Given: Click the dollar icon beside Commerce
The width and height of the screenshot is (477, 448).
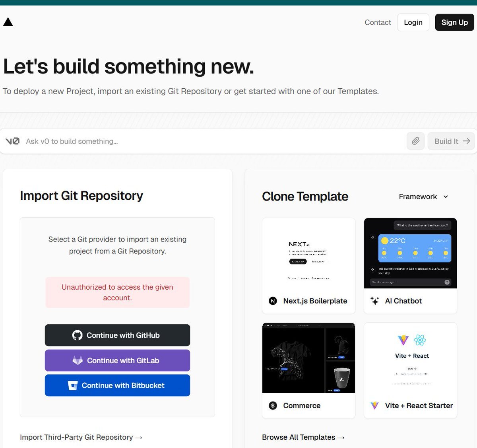Looking at the screenshot, I should coord(273,405).
